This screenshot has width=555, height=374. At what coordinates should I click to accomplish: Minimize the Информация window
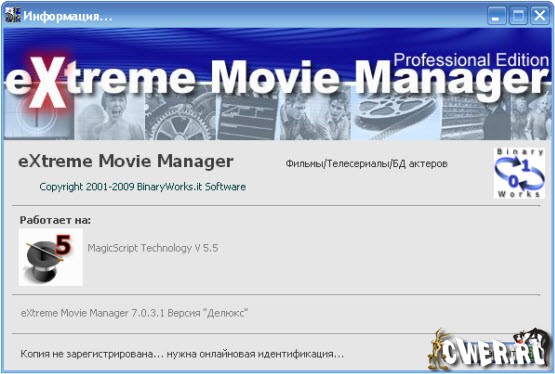[x=497, y=16]
